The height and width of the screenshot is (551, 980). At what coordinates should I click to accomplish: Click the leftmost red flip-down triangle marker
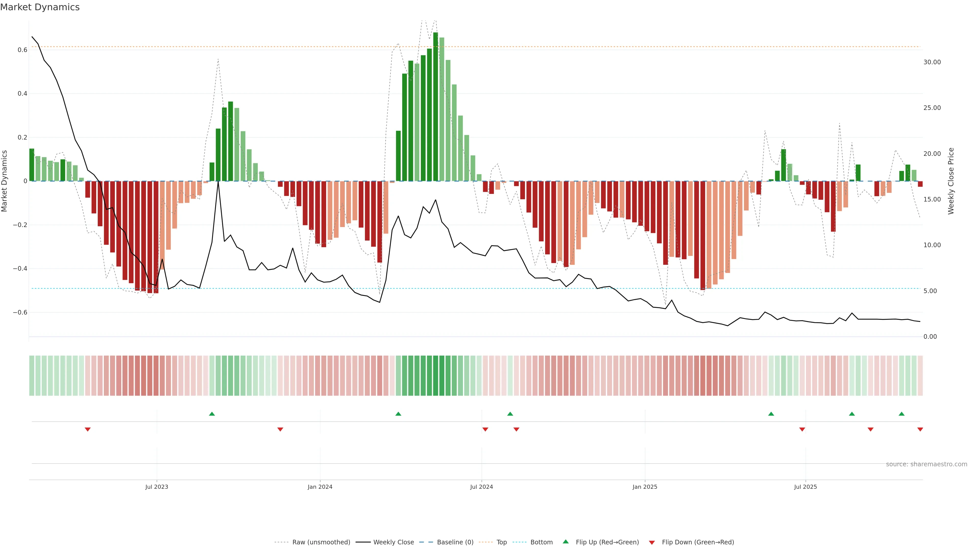88,429
